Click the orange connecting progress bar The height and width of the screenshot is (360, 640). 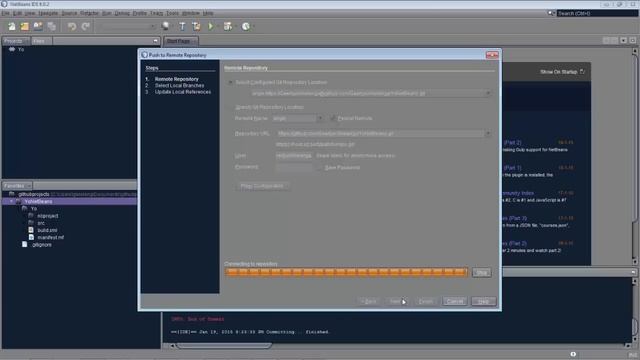(346, 272)
